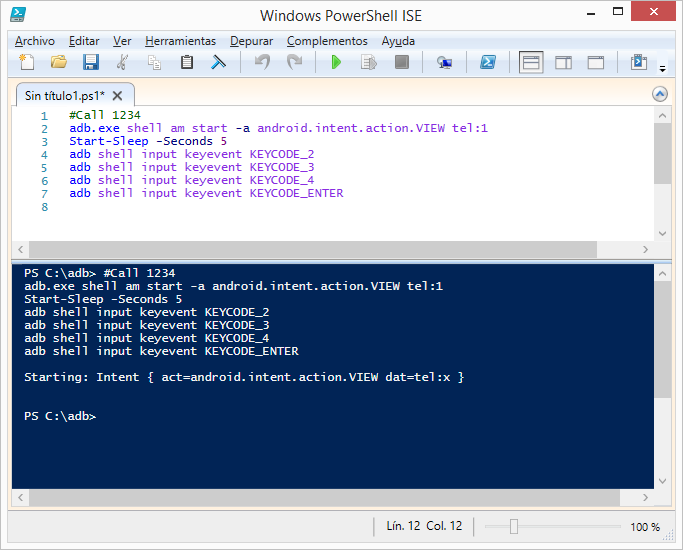The image size is (683, 550).
Task: Collapse the script pane with chevron button
Action: coord(659,94)
